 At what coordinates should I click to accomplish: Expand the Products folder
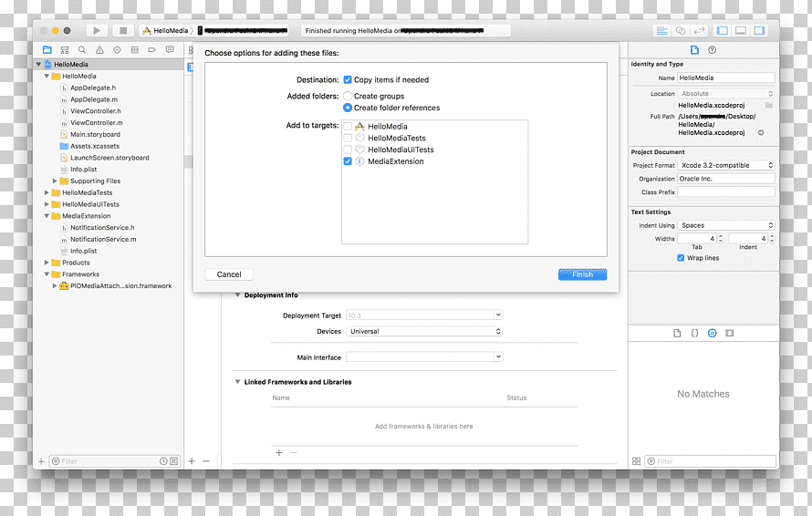tap(47, 263)
